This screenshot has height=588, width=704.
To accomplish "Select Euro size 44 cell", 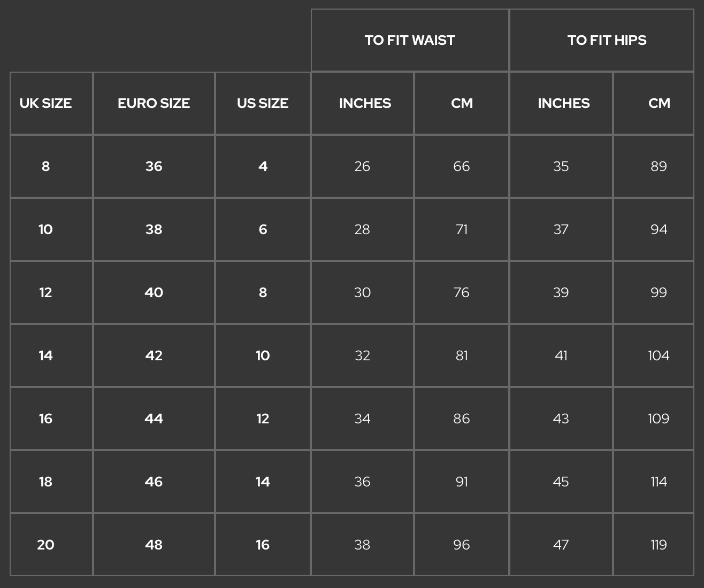I will (154, 419).
